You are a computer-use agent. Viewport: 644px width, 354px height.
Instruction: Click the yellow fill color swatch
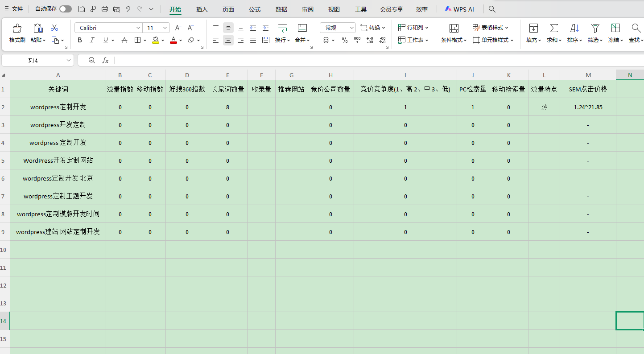point(155,40)
